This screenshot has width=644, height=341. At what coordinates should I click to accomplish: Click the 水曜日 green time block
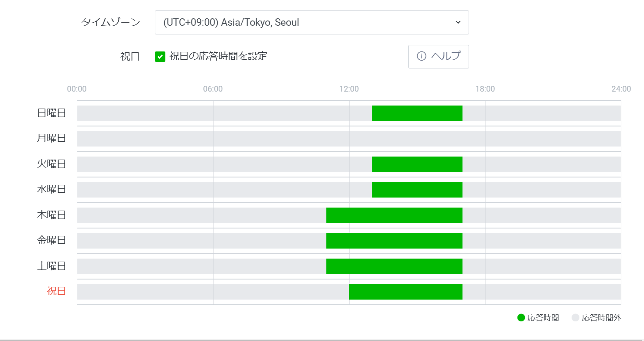(x=417, y=189)
